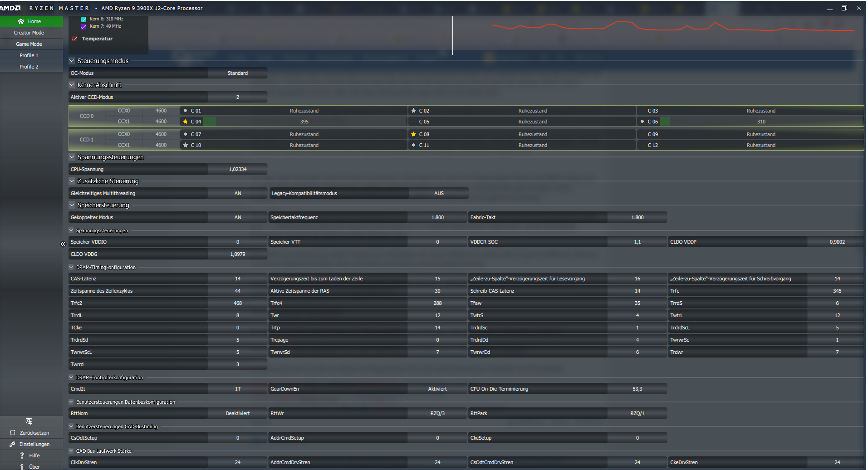Toggle the Kern 7 graph checkbox
Screen dimensions: 868x470
click(x=83, y=27)
